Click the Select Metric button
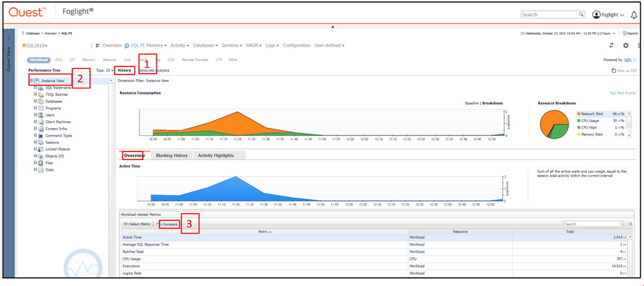Screen dimensions: 644x286 (137, 224)
